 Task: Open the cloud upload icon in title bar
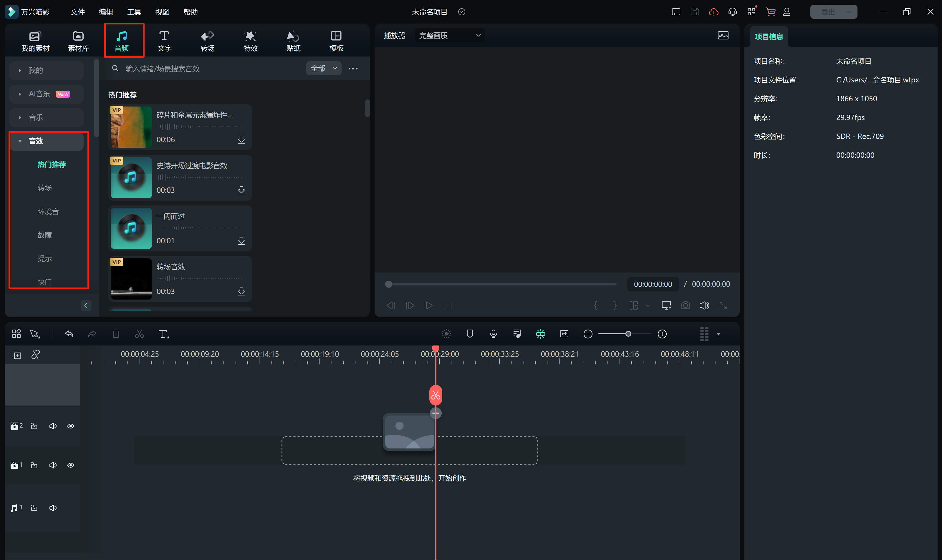713,12
